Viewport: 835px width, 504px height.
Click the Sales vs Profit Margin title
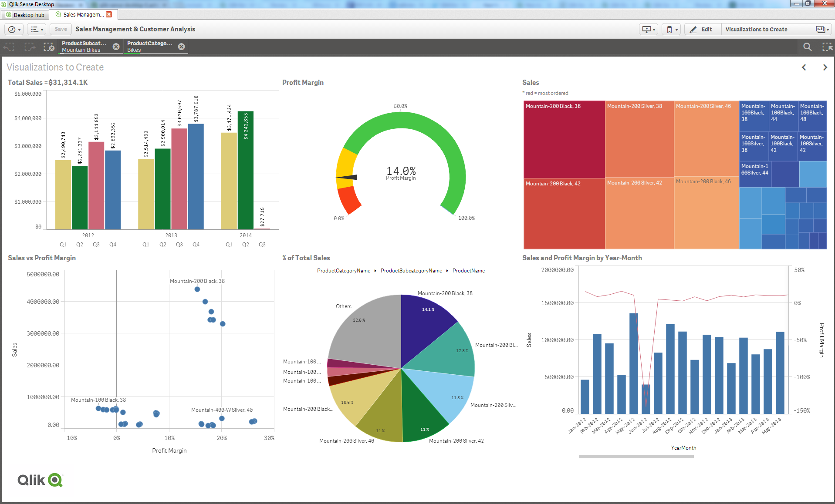click(x=42, y=258)
